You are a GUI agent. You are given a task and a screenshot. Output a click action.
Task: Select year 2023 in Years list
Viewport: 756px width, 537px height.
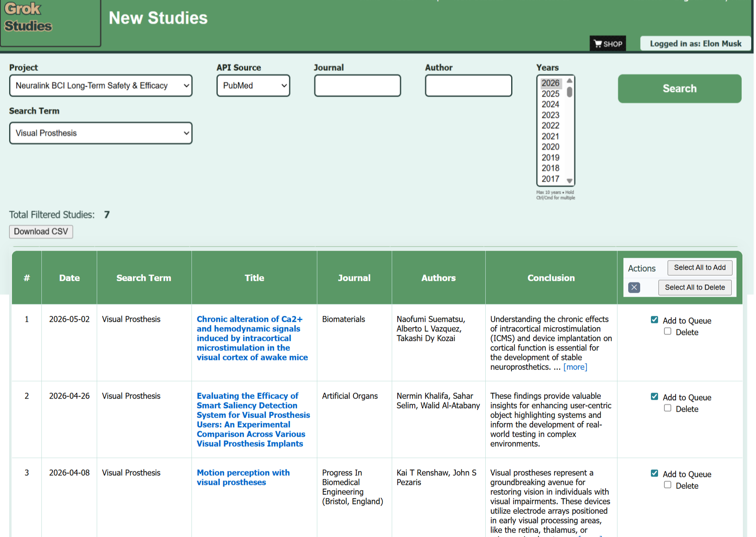[551, 115]
